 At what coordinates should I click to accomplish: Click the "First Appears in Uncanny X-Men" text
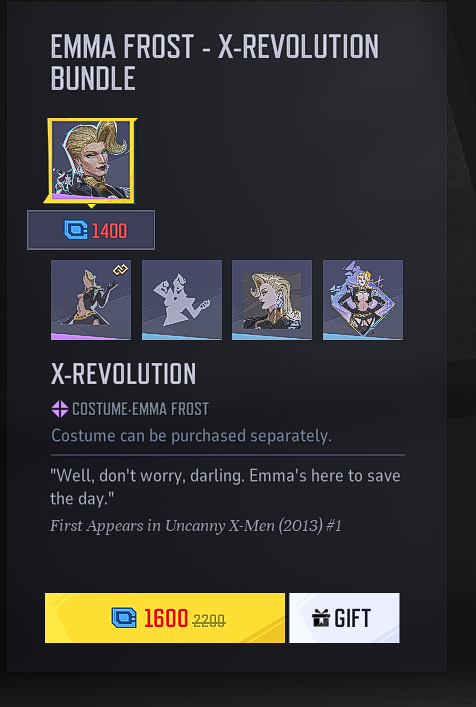pyautogui.click(x=196, y=526)
